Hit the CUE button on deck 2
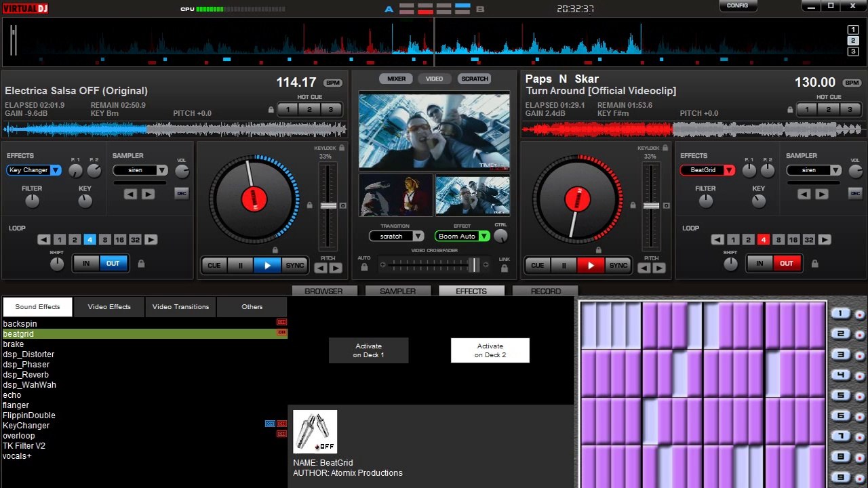Viewport: 868px width, 488px height. click(x=537, y=265)
